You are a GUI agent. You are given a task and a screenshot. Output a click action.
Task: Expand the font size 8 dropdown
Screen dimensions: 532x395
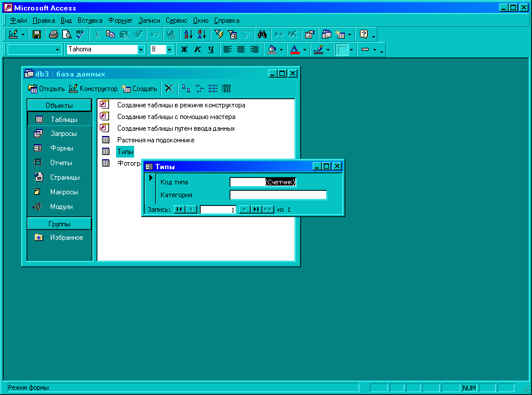(x=170, y=50)
